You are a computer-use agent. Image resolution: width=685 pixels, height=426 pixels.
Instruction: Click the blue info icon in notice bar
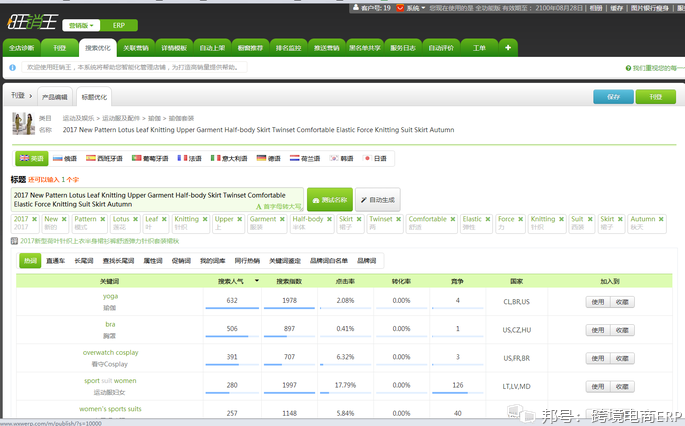click(x=12, y=68)
